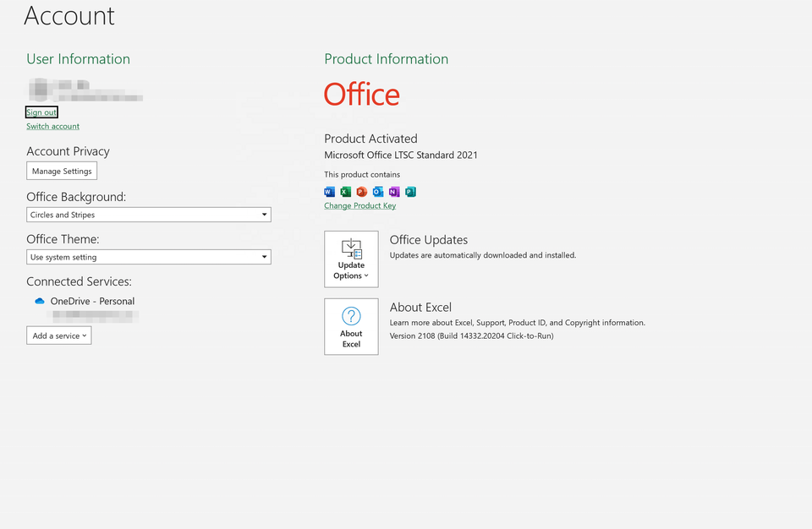This screenshot has width=812, height=529.
Task: Click the Word icon under product contents
Action: (329, 192)
